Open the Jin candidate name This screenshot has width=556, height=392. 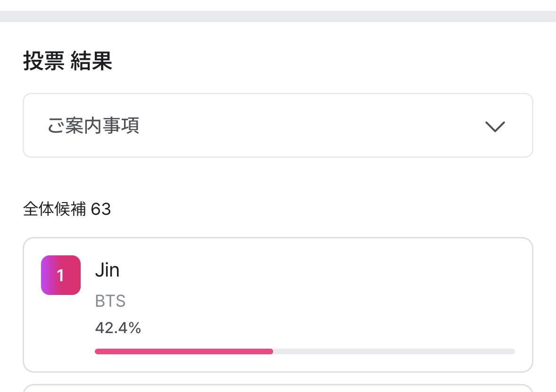pyautogui.click(x=107, y=270)
